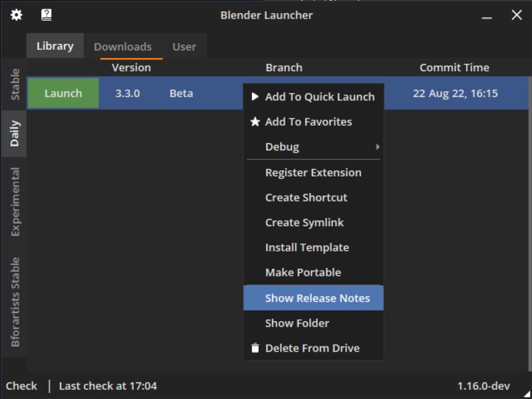This screenshot has width=532, height=399.
Task: Sort by the Version column header
Action: pyautogui.click(x=131, y=68)
